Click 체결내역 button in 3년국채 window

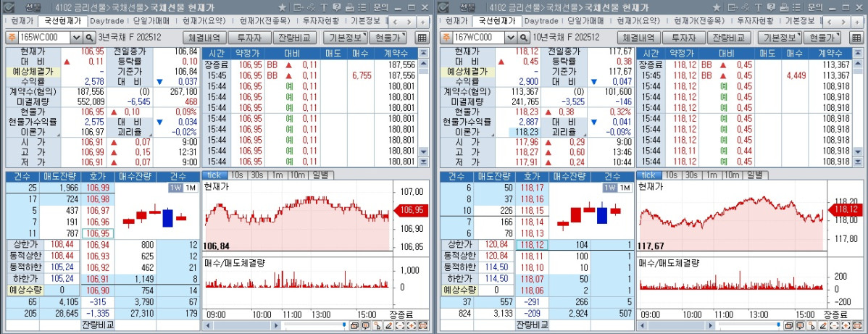[x=205, y=38]
